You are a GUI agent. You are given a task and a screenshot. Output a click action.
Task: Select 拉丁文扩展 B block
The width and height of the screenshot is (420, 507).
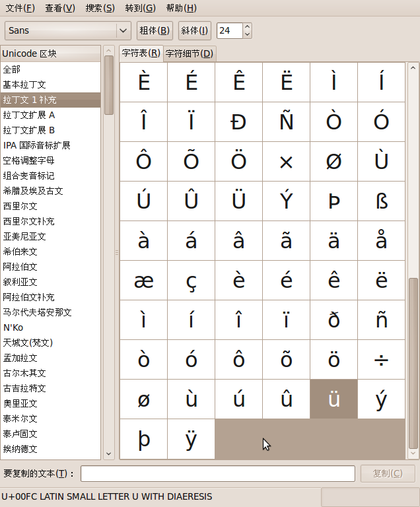(x=50, y=130)
